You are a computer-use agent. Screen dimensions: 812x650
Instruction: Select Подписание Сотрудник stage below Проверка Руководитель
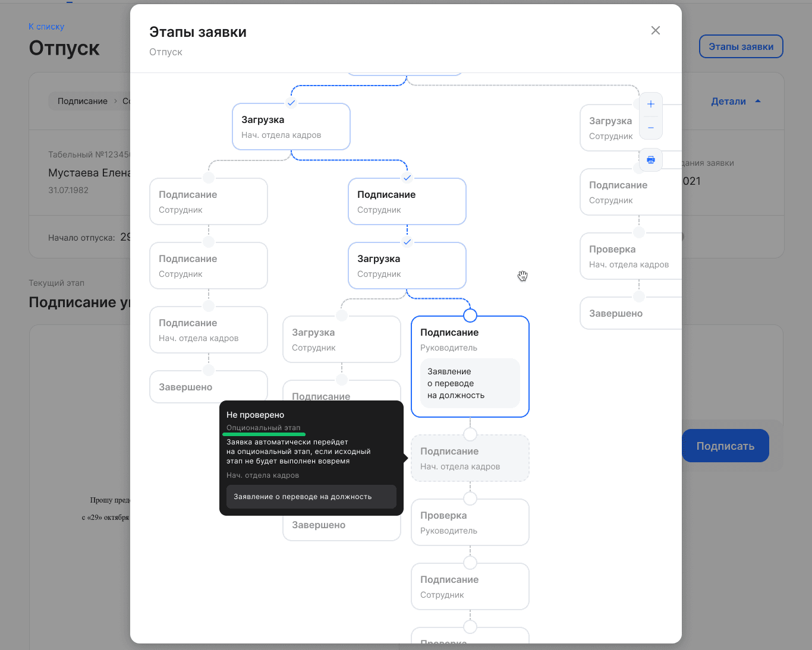[470, 586]
